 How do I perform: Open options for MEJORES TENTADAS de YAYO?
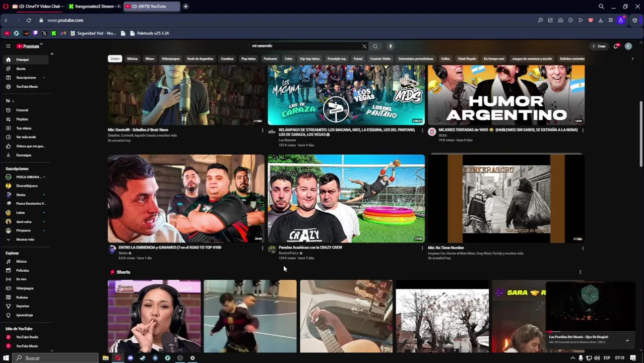click(583, 130)
